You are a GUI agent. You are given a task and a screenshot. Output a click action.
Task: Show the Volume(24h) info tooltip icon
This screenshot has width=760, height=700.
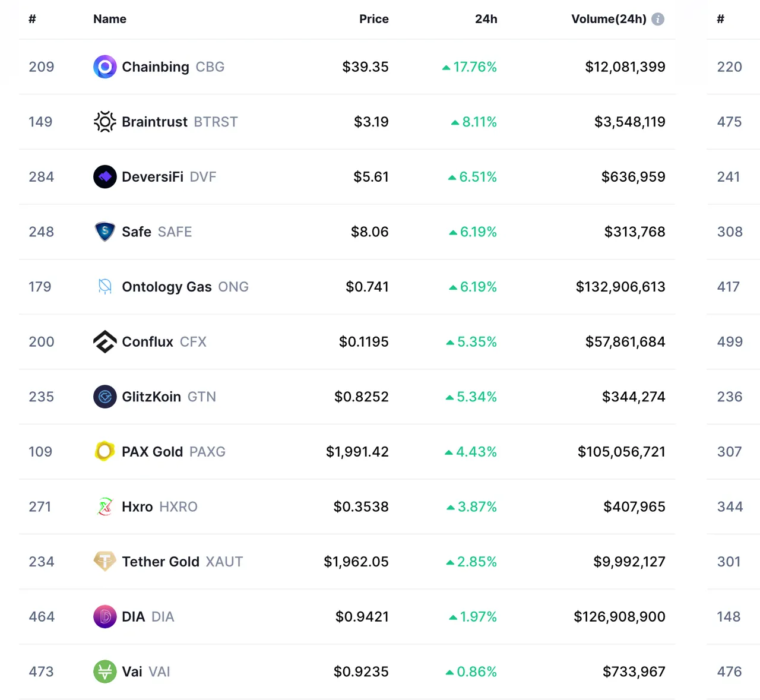point(658,19)
